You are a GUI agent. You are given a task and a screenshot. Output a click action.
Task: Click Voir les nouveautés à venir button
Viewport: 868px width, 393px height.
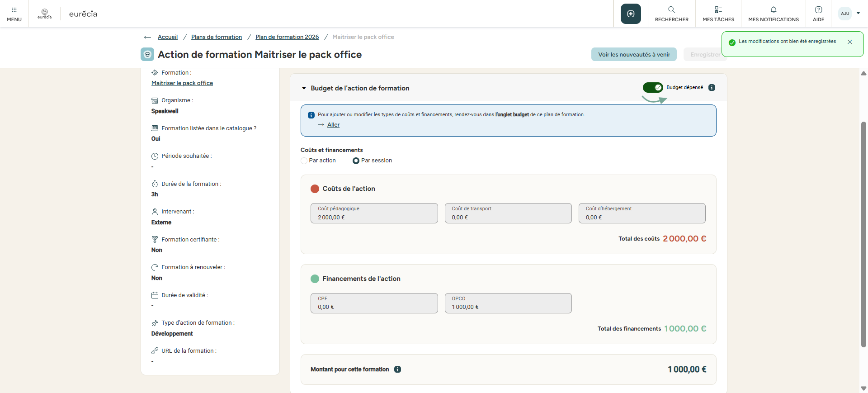(634, 55)
